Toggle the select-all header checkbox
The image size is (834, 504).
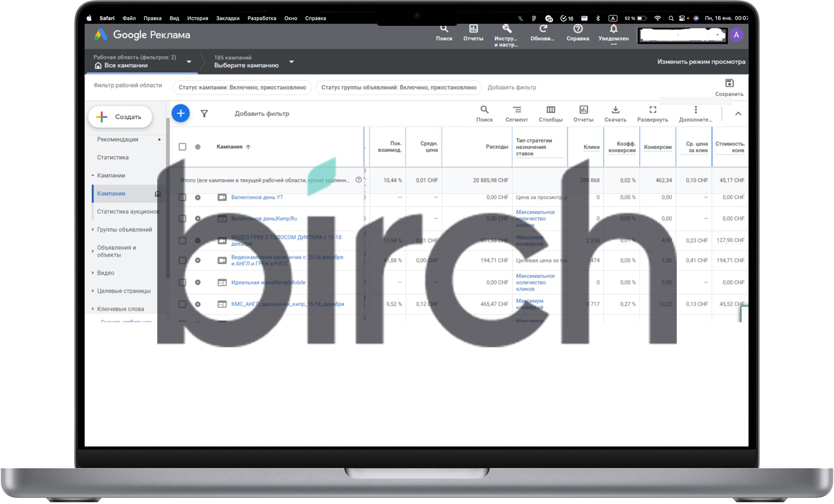pos(182,147)
